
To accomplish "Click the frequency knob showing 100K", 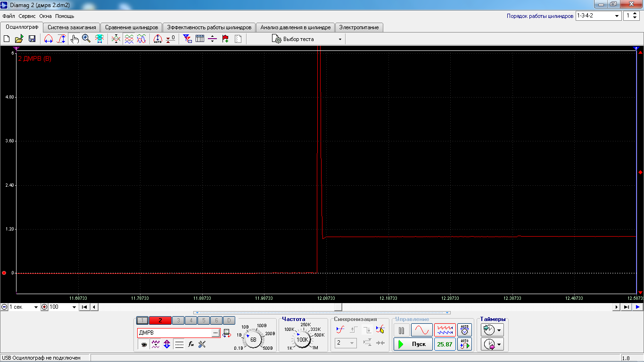I will (x=302, y=339).
